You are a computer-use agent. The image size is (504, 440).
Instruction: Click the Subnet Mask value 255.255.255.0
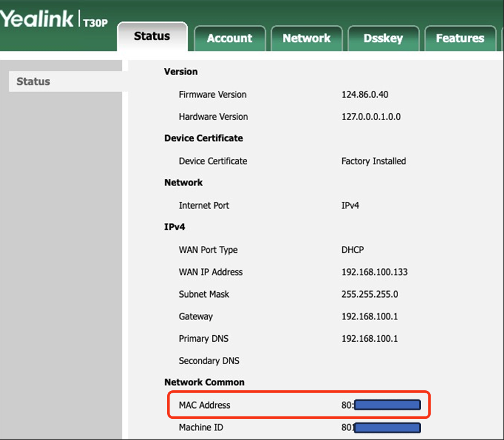coord(370,294)
